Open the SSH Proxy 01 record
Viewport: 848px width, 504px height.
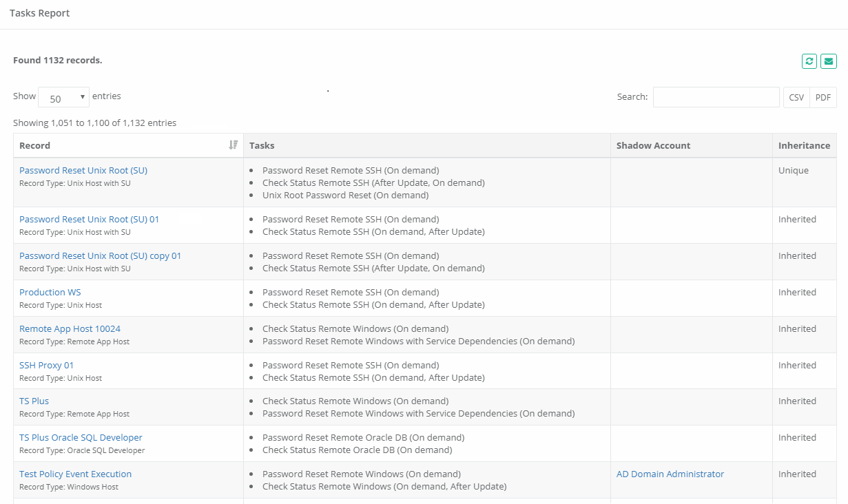46,366
